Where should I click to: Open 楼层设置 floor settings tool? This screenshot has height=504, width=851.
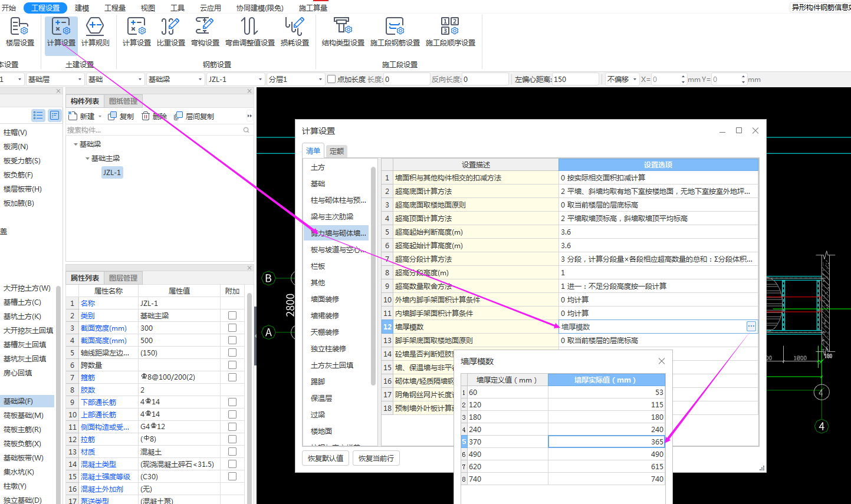[19, 32]
